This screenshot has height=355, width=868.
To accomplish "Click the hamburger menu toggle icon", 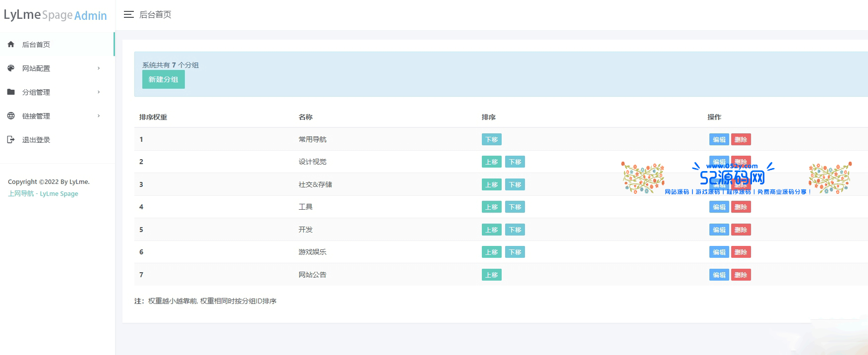I will 129,15.
